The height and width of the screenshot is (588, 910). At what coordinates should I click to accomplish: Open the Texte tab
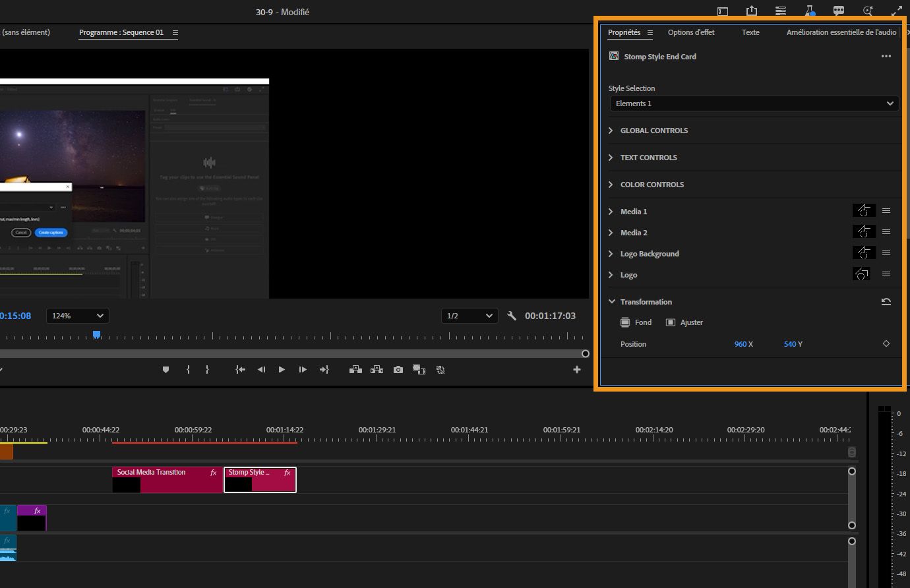[x=750, y=32]
